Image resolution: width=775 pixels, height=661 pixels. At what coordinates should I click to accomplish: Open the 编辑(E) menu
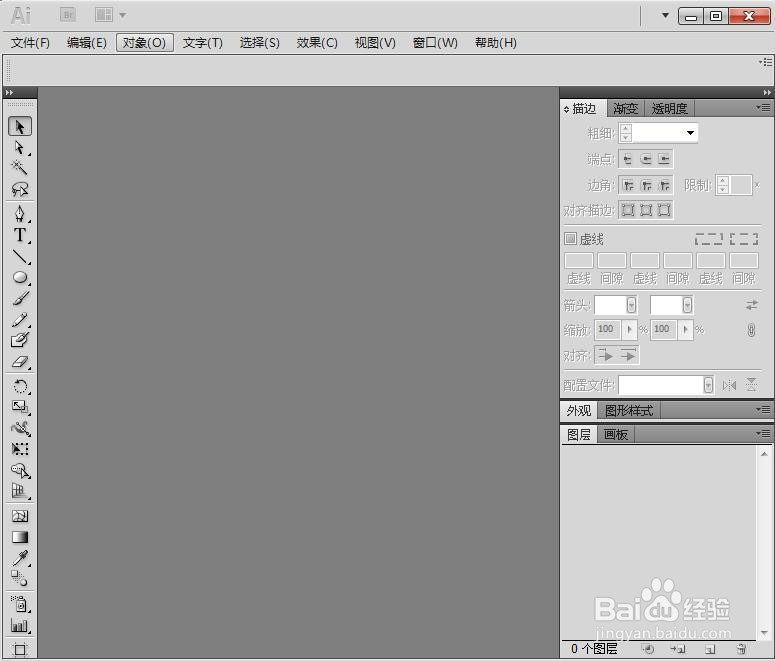pyautogui.click(x=86, y=43)
